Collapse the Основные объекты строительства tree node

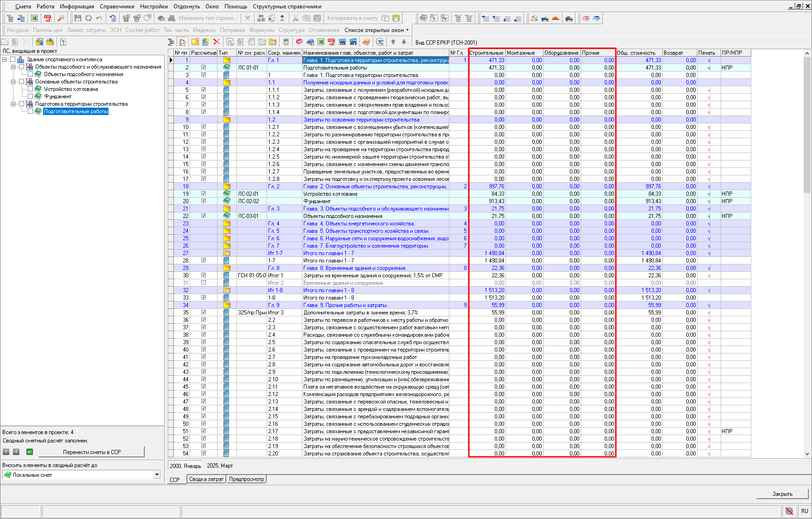pyautogui.click(x=13, y=82)
